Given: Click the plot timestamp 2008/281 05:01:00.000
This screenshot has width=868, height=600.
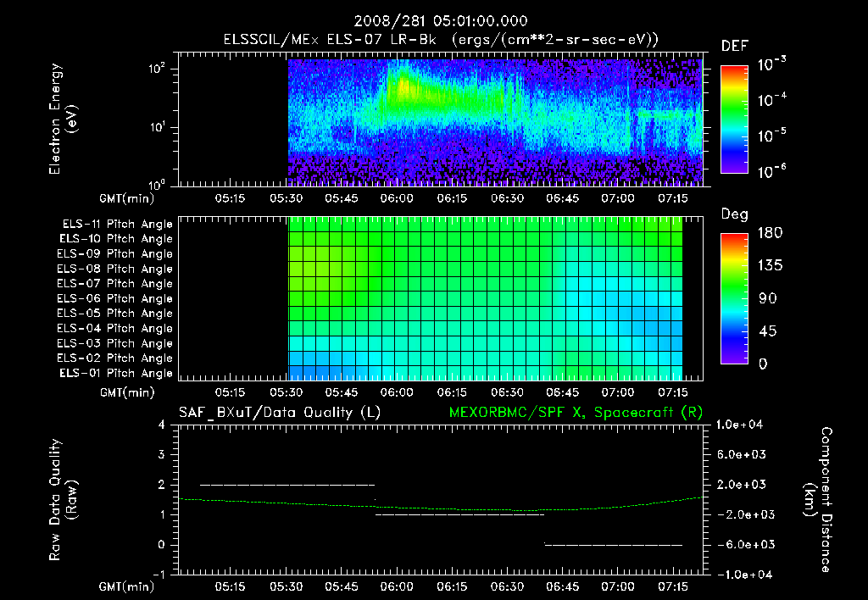Looking at the screenshot, I should coord(441,21).
